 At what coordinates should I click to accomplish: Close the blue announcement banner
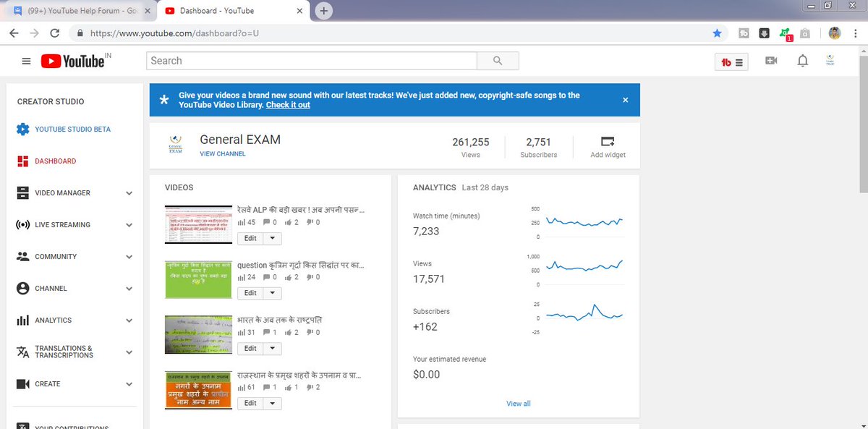point(626,100)
